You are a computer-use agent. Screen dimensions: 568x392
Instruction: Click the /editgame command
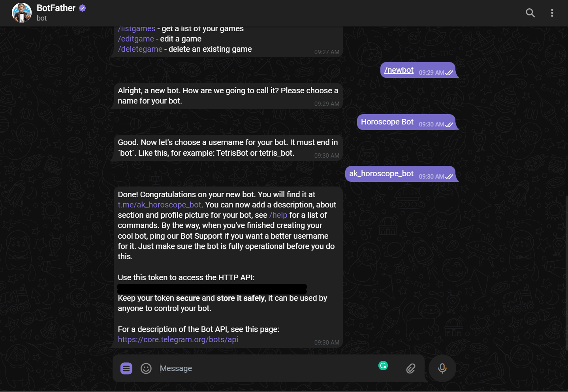click(136, 38)
